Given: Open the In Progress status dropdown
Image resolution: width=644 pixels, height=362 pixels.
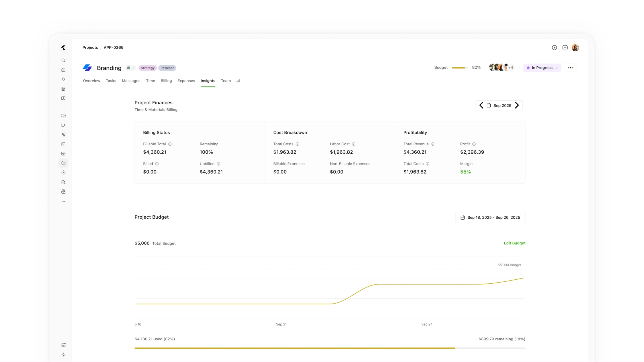Looking at the screenshot, I should [542, 68].
